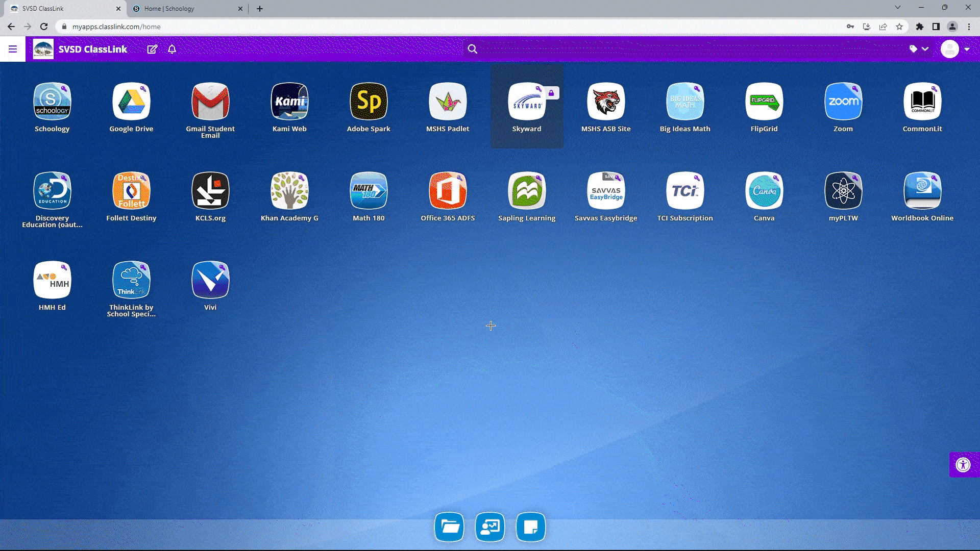
Task: Open myPLTW app
Action: pos(843,191)
